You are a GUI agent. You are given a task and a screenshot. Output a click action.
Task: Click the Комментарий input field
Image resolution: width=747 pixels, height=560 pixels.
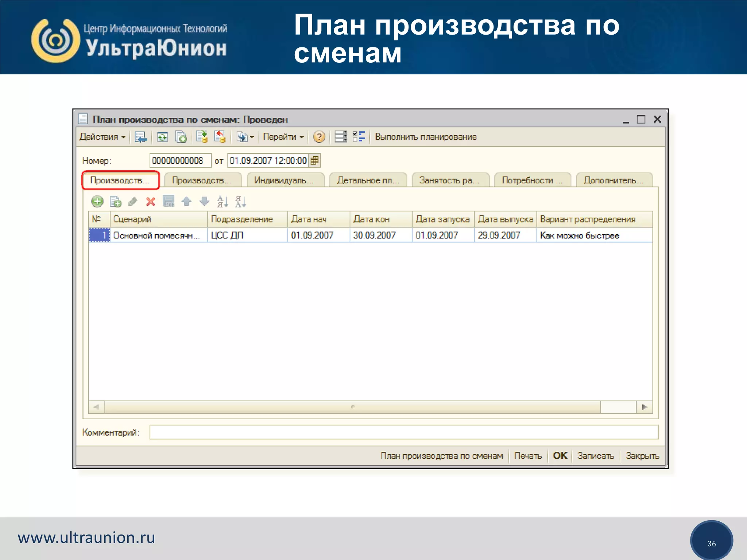[x=403, y=432]
